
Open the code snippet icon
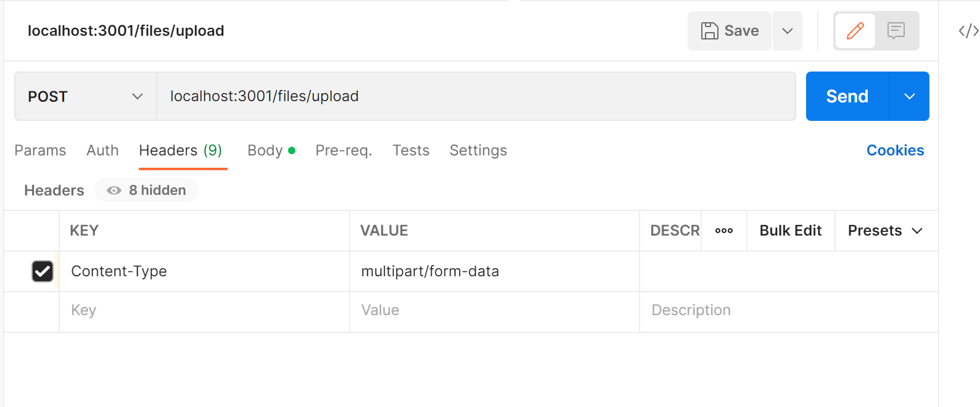968,31
